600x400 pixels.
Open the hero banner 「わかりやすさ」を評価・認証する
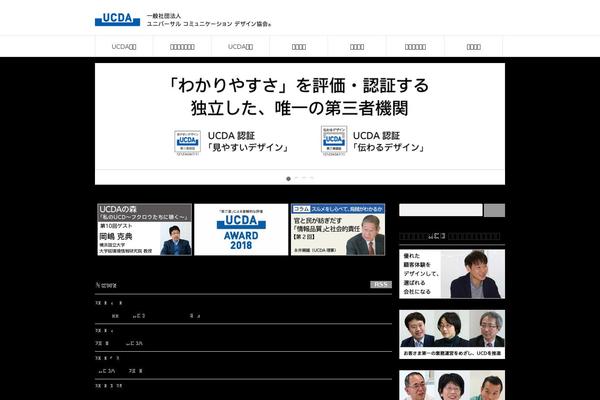(300, 124)
